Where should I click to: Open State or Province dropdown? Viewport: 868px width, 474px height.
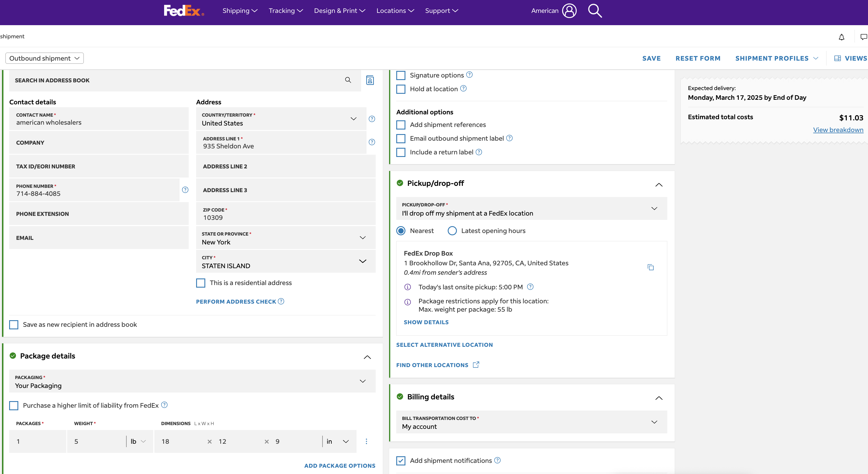tap(286, 238)
